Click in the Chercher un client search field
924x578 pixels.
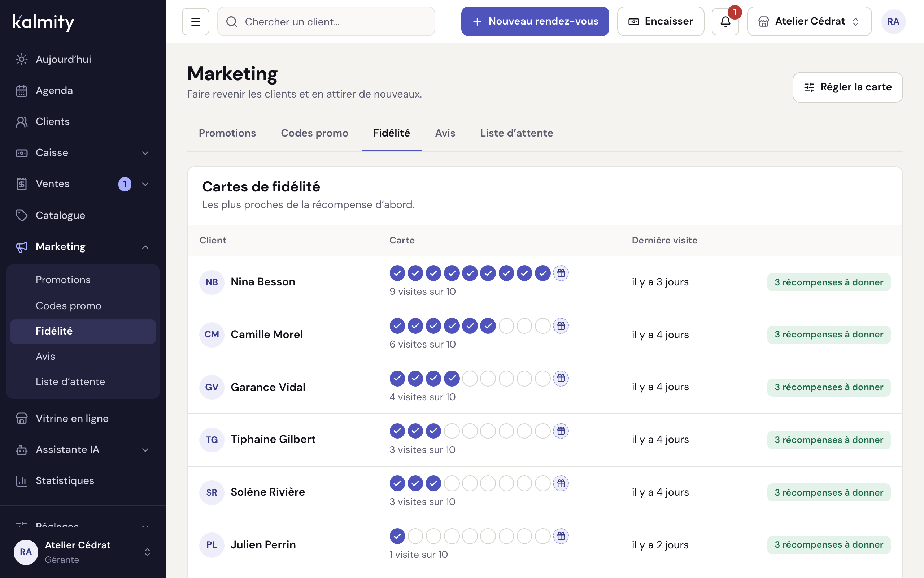tap(326, 21)
